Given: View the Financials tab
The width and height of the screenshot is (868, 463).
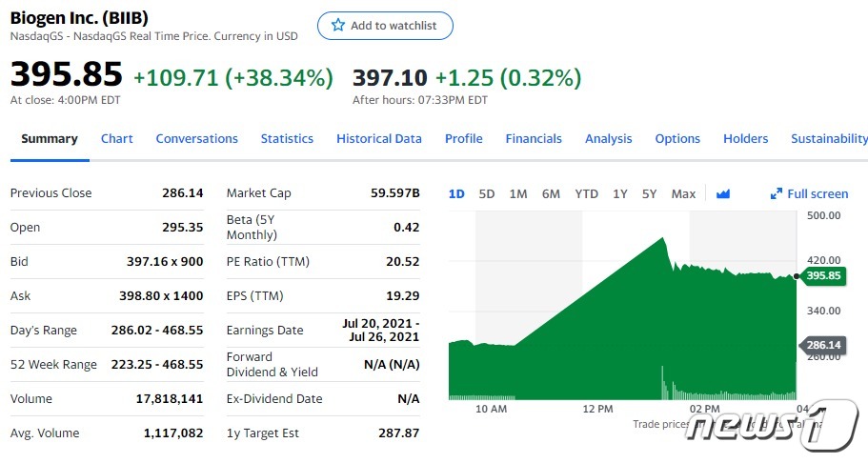Looking at the screenshot, I should click(x=534, y=138).
